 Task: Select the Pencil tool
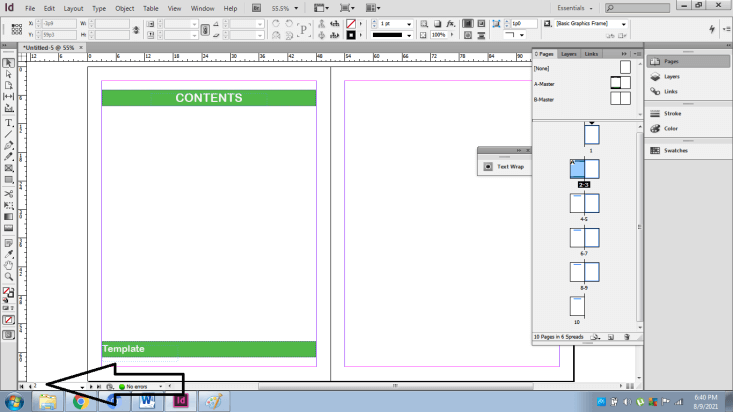(x=8, y=157)
